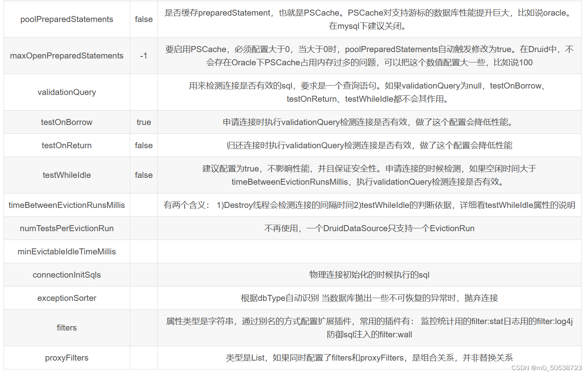Select the numTestsPerEvictionRun property name
The height and width of the screenshot is (375, 588).
click(66, 228)
